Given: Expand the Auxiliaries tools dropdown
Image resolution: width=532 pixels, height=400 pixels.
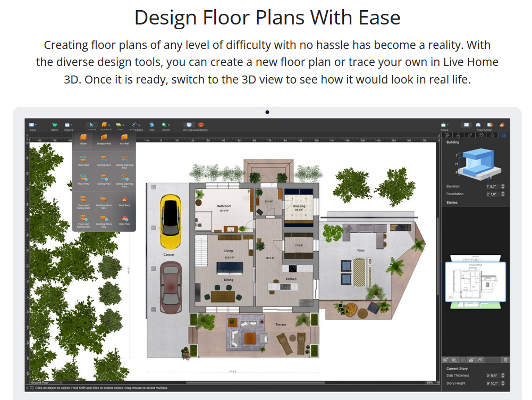Looking at the screenshot, I should pyautogui.click(x=136, y=125).
